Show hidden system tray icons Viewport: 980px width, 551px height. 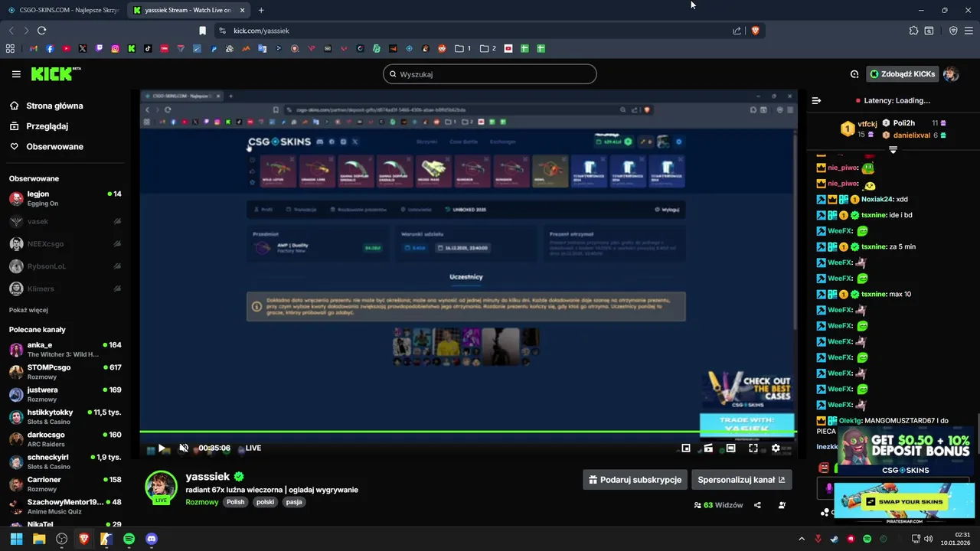[x=802, y=539]
